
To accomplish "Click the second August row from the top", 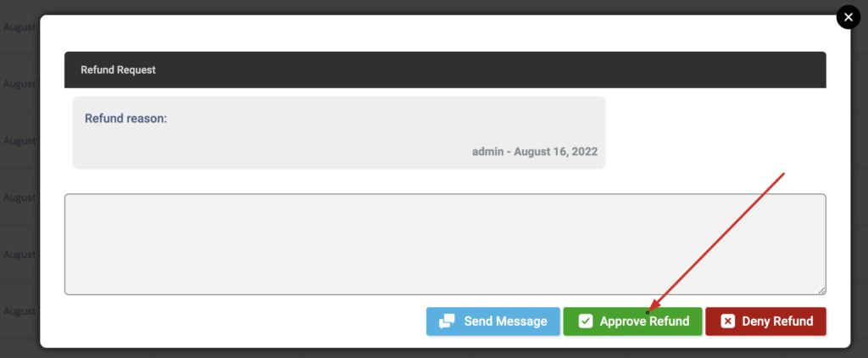I will 19,84.
